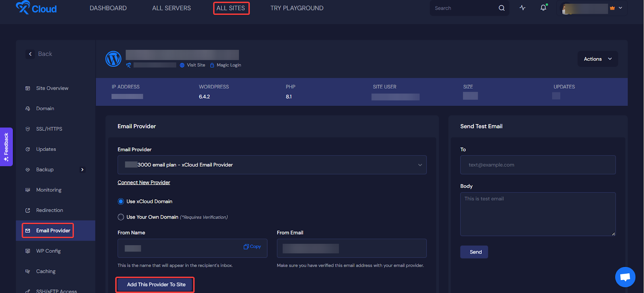
Task: Click WordPress version 6.4.2
Action: click(204, 97)
